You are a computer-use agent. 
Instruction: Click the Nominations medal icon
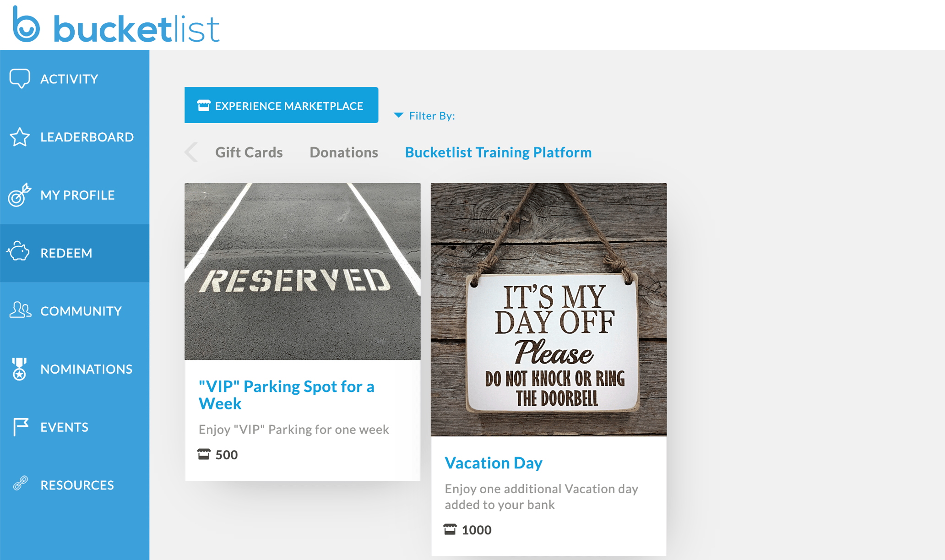pos(19,369)
